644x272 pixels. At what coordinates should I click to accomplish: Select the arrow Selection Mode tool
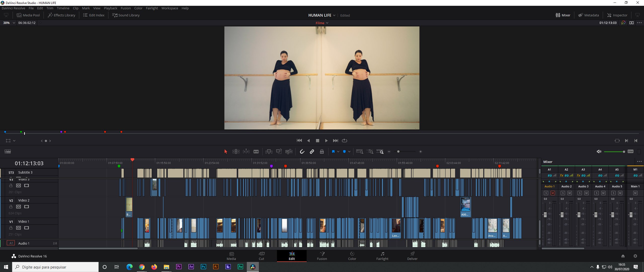pyautogui.click(x=226, y=152)
